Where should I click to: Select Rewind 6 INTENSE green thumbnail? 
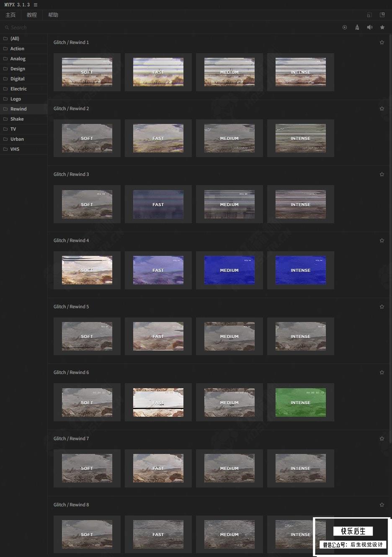[301, 402]
